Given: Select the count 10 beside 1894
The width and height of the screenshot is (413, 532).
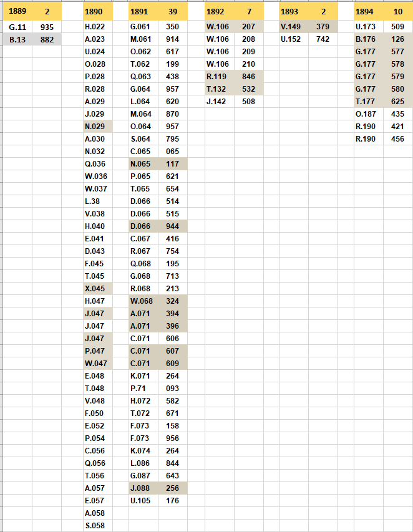Looking at the screenshot, I should 398,11.
